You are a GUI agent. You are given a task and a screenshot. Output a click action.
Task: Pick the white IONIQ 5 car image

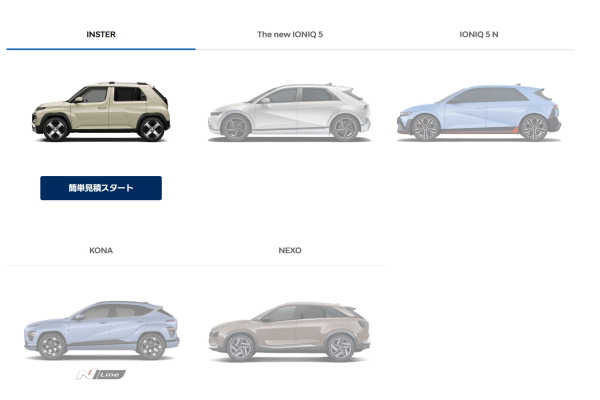click(289, 112)
